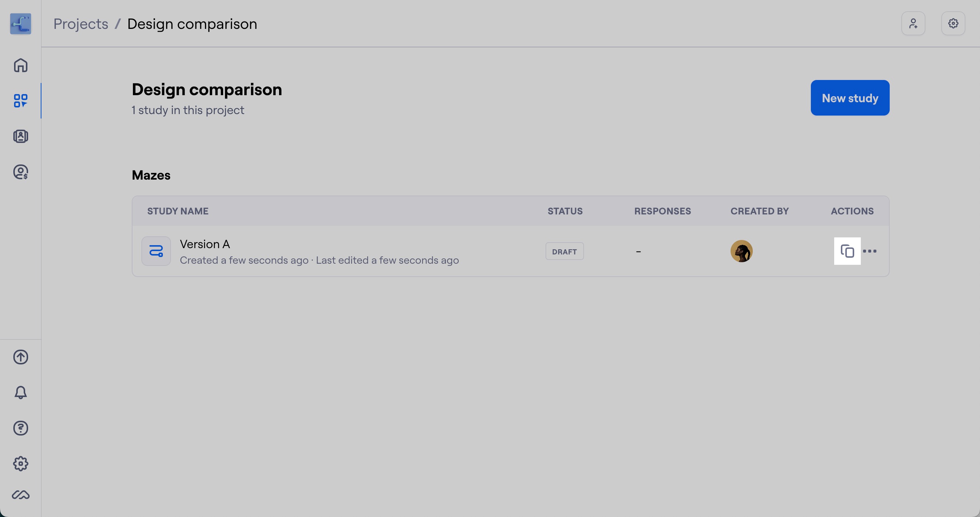Open the sidebar settings gear icon
The image size is (980, 517).
pos(21,464)
